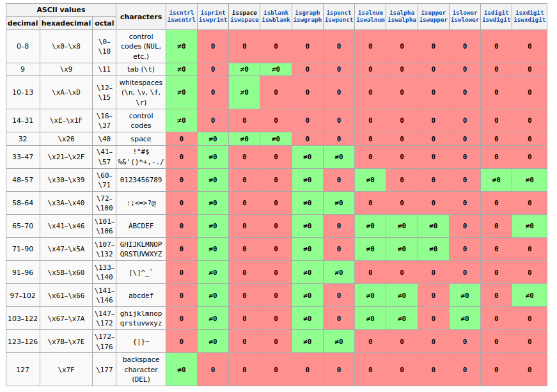
Task: Click the iswxdigit link
Action: coord(530,20)
